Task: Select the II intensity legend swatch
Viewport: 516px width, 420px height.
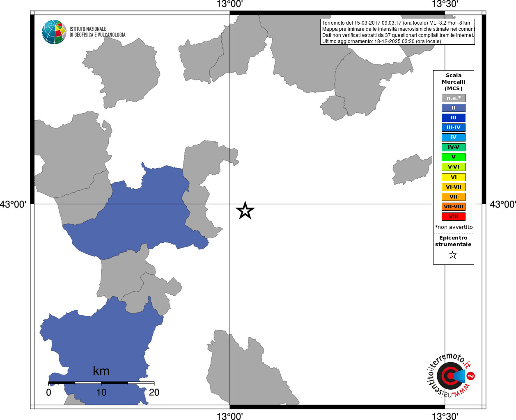Action: pyautogui.click(x=453, y=108)
